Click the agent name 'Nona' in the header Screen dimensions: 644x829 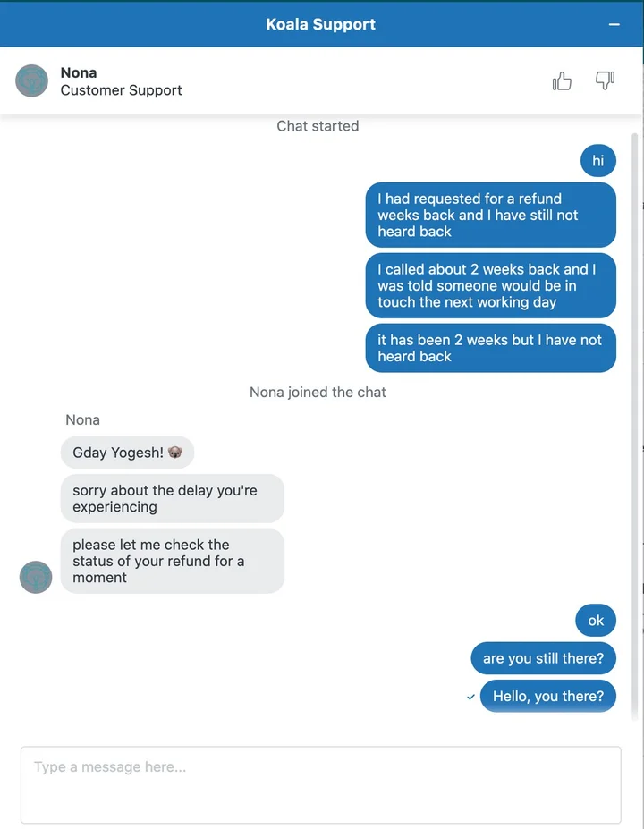pos(79,72)
